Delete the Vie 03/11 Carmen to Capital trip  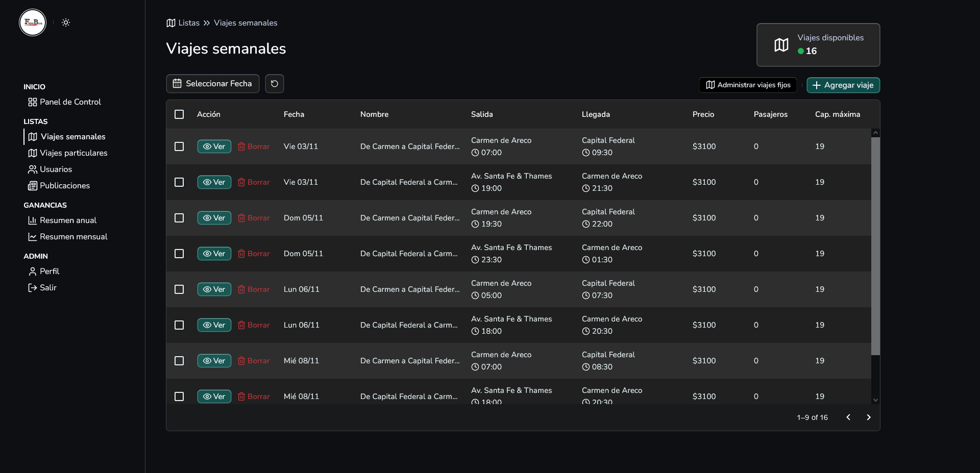(x=254, y=146)
